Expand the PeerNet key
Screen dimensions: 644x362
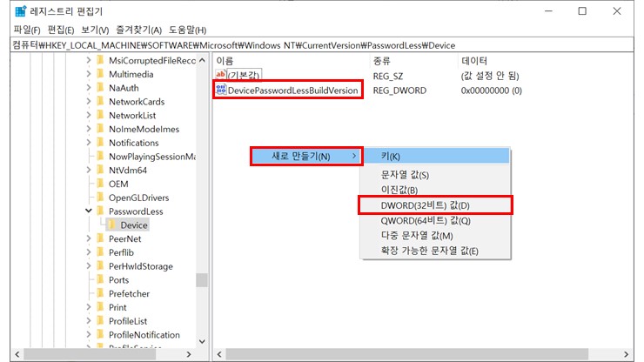click(x=89, y=238)
